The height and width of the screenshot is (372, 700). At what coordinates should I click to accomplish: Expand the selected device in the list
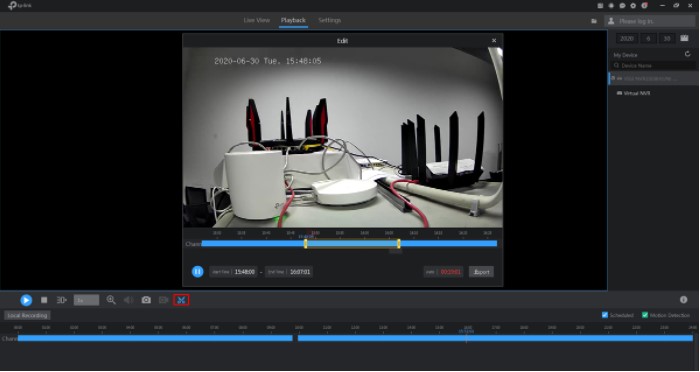(614, 78)
